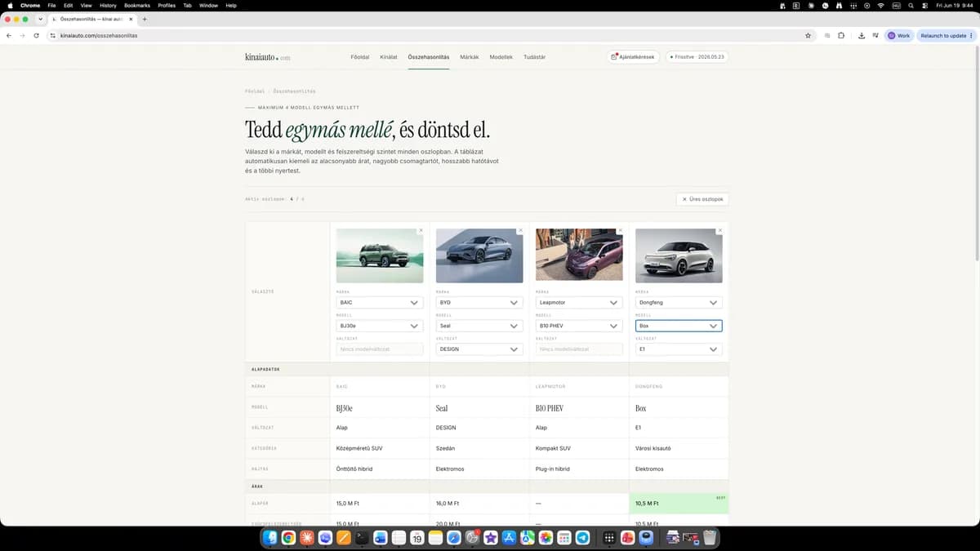This screenshot has width=980, height=551.
Task: Click the Ajánlatkérések button
Action: pyautogui.click(x=633, y=57)
